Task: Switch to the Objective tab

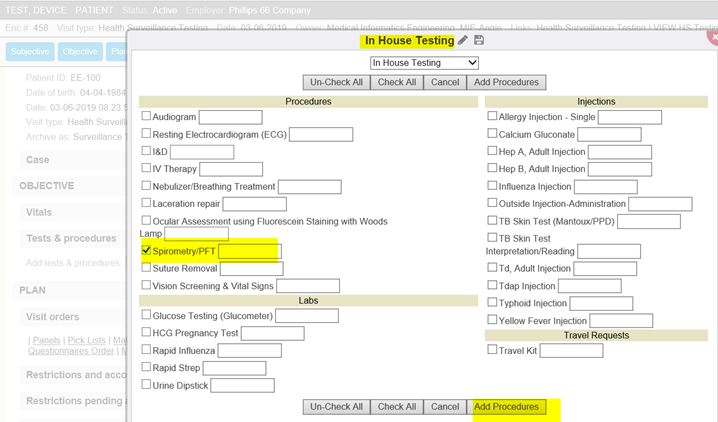Action: (x=80, y=52)
